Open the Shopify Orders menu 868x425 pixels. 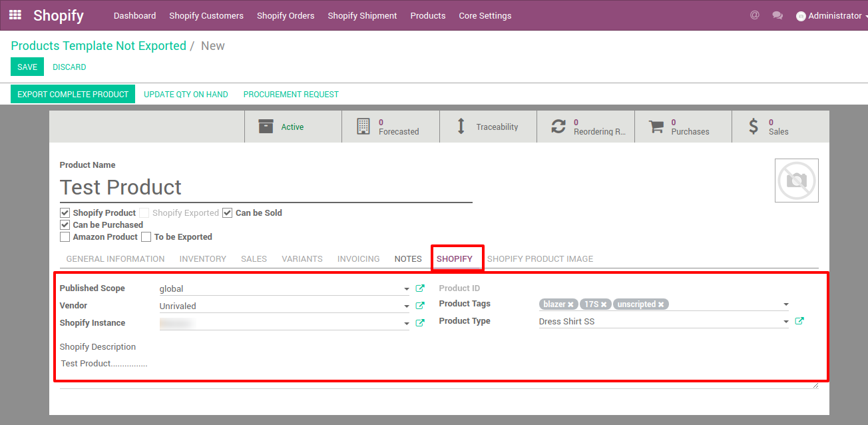pos(286,15)
